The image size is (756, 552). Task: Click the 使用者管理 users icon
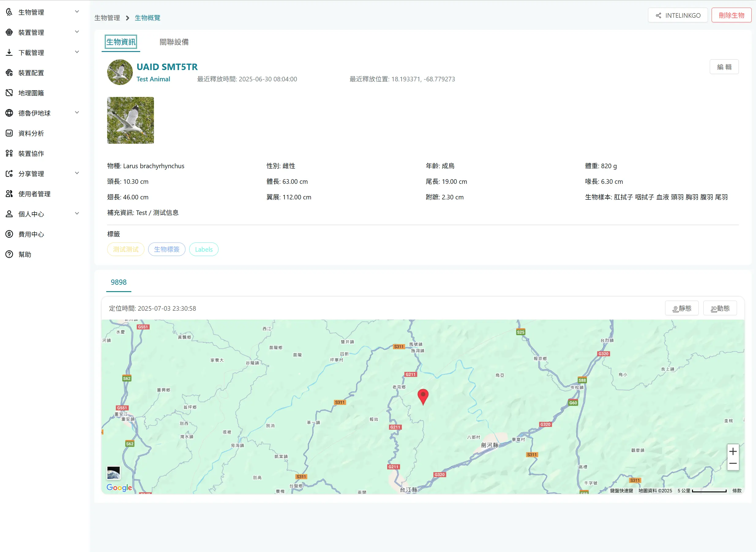tap(9, 194)
